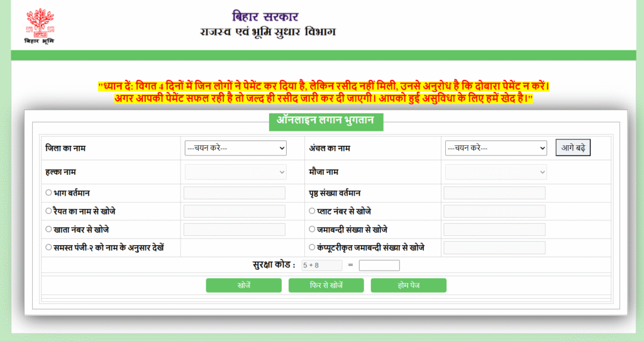The width and height of the screenshot is (644, 341).
Task: Select समस्त पंजी-२ को नाम के अनुसार देखें option
Action: point(48,247)
